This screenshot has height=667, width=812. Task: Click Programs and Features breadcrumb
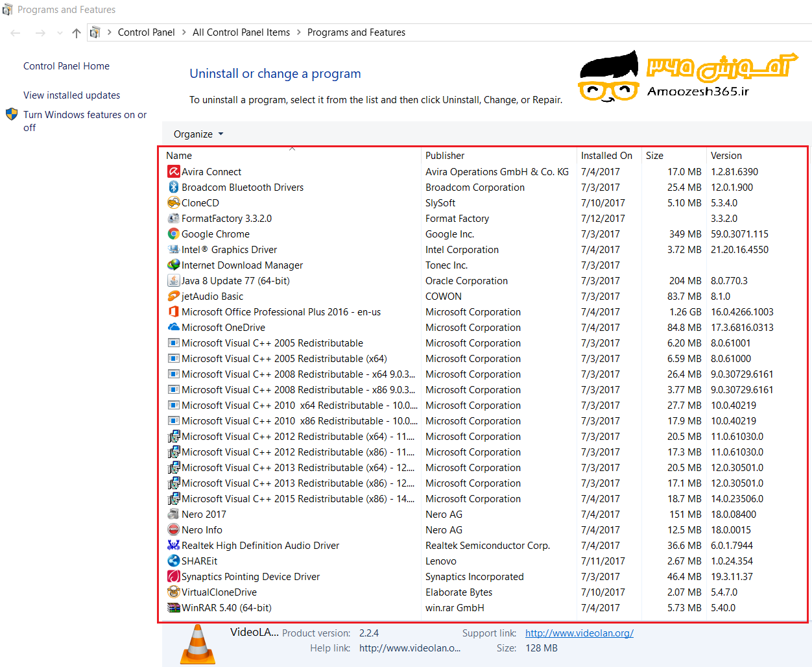[x=356, y=32]
